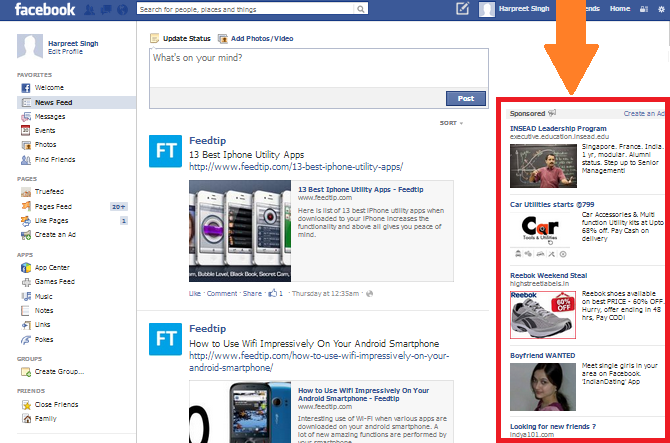Open Looking for new friends ad
The image size is (670, 443).
(x=553, y=426)
